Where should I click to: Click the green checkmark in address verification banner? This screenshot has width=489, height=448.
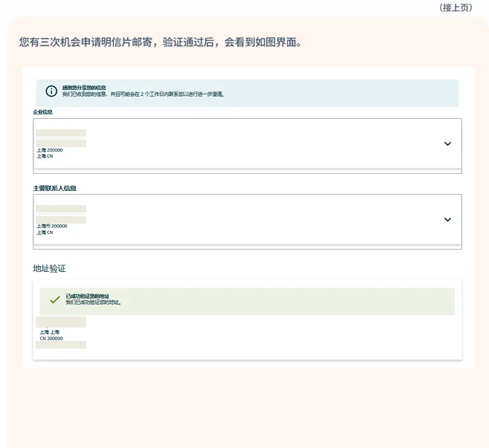pyautogui.click(x=55, y=299)
